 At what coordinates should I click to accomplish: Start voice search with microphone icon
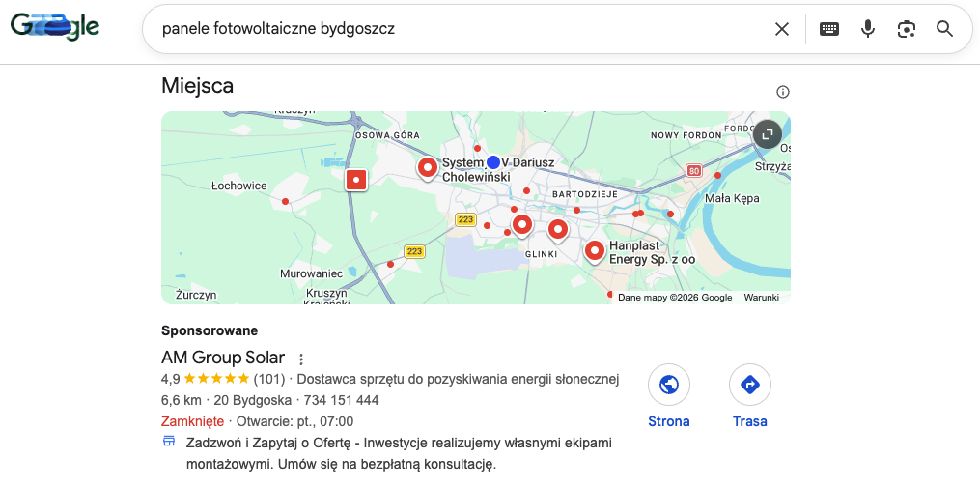click(x=867, y=29)
